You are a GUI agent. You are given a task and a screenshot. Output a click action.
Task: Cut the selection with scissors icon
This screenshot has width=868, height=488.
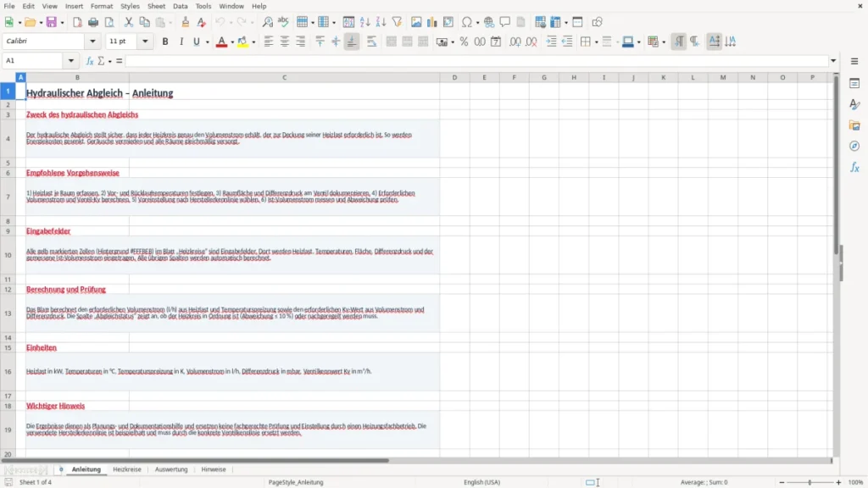129,22
